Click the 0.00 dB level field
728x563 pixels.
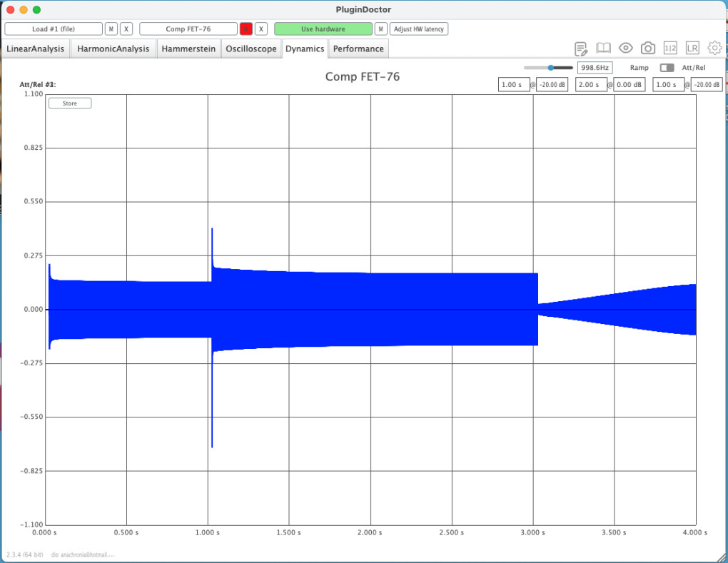pyautogui.click(x=629, y=85)
